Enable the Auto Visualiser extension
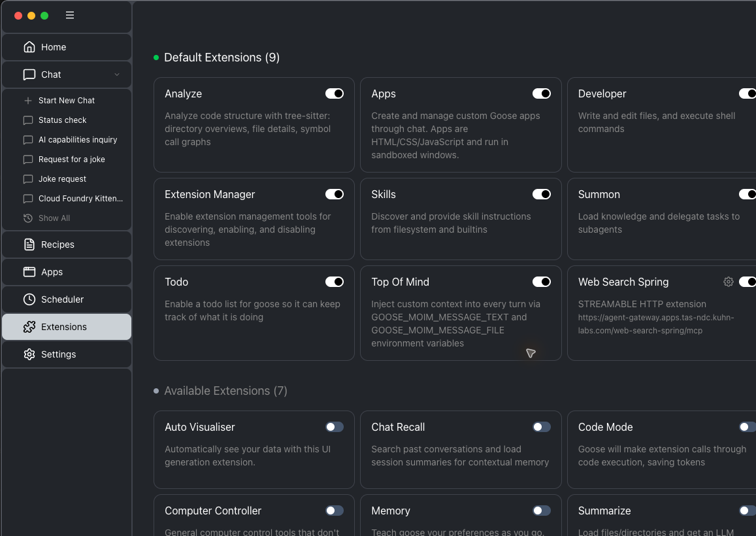Image resolution: width=756 pixels, height=536 pixels. point(334,427)
